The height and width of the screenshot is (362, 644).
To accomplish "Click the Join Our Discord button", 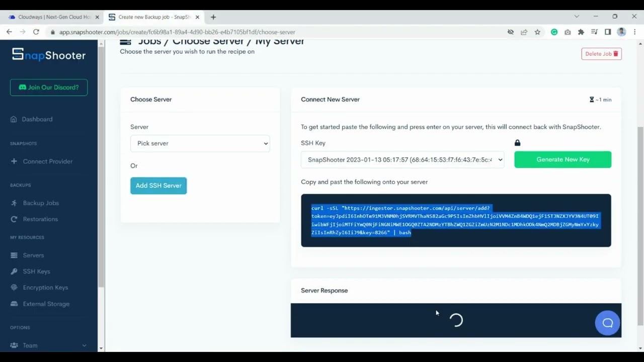I will pos(49,87).
